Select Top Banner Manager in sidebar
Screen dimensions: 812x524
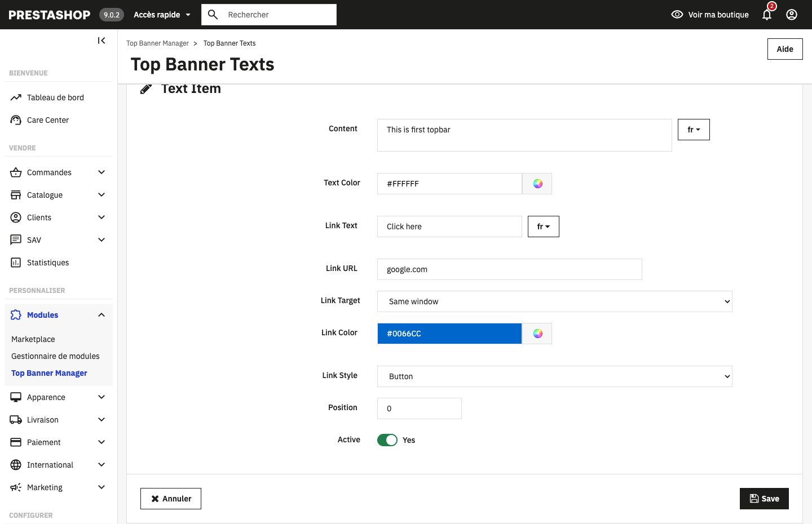point(49,373)
